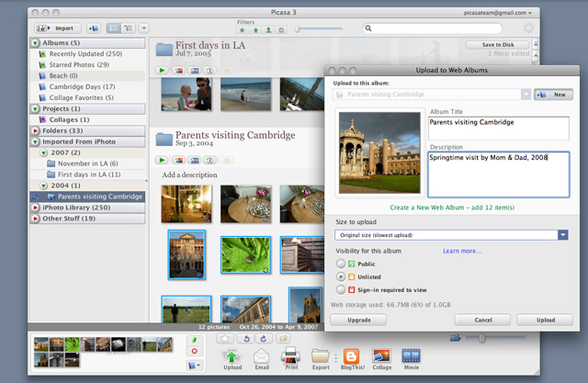This screenshot has height=383, width=588.
Task: Add star to selected photos
Action: coord(225,339)
